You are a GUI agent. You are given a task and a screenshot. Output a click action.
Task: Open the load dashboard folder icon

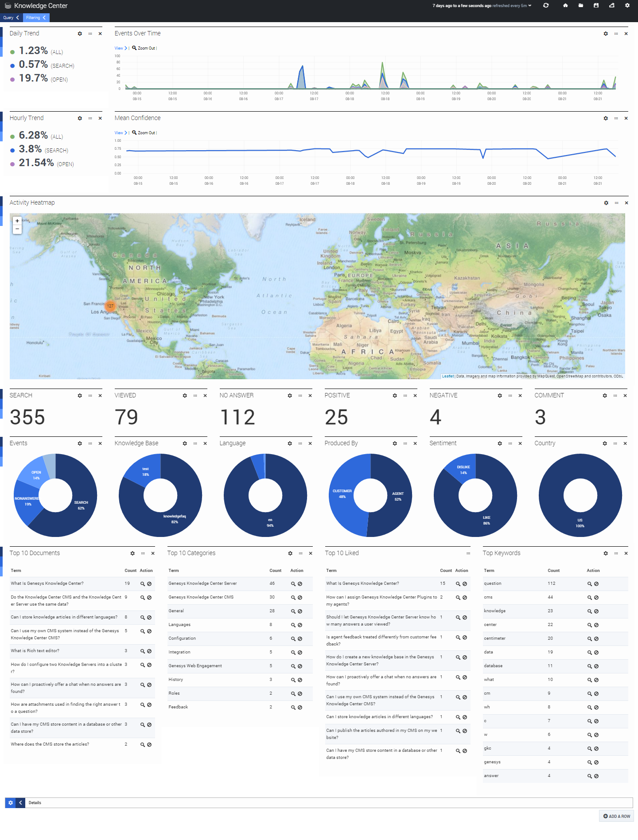(x=580, y=5)
